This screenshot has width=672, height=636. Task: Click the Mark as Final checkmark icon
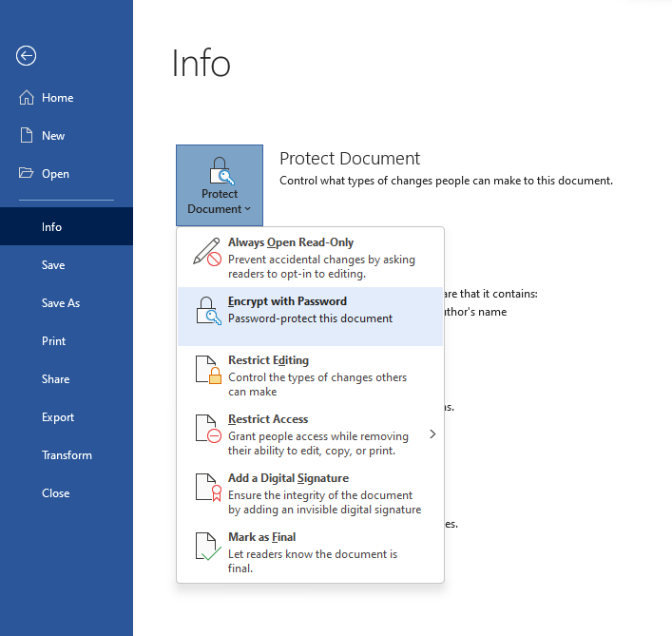click(x=207, y=547)
